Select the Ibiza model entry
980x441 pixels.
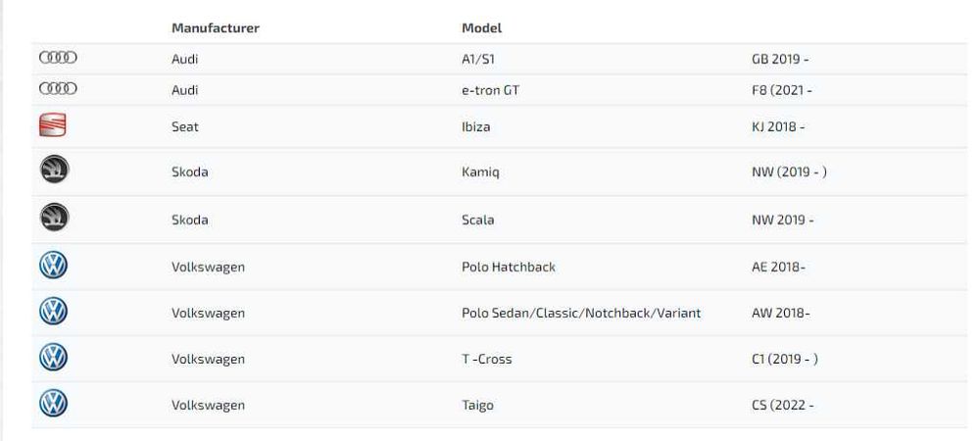(475, 126)
